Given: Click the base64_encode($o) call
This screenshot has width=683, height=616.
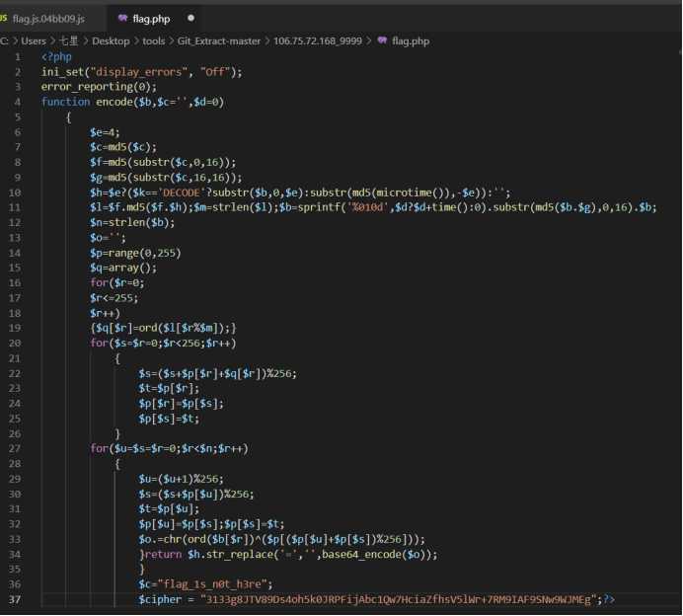Looking at the screenshot, I should pyautogui.click(x=375, y=554).
